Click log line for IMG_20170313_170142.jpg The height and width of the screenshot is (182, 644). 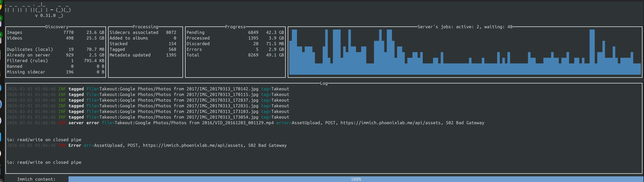(148, 89)
